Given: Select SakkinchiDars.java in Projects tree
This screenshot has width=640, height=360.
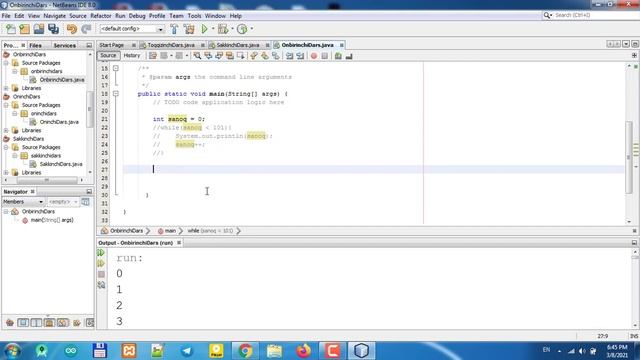Looking at the screenshot, I should coord(61,164).
